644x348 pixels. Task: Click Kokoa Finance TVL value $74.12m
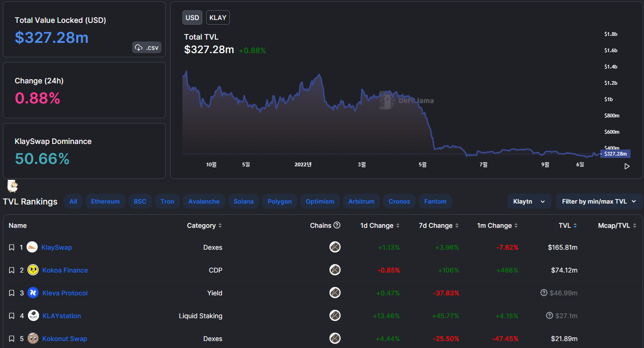564,270
